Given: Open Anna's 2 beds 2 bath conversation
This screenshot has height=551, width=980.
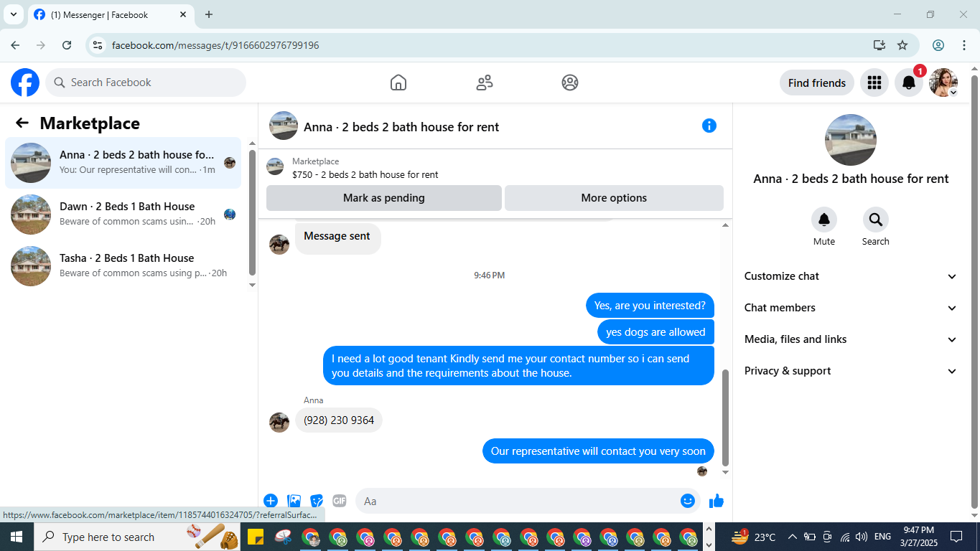Looking at the screenshot, I should (x=123, y=163).
